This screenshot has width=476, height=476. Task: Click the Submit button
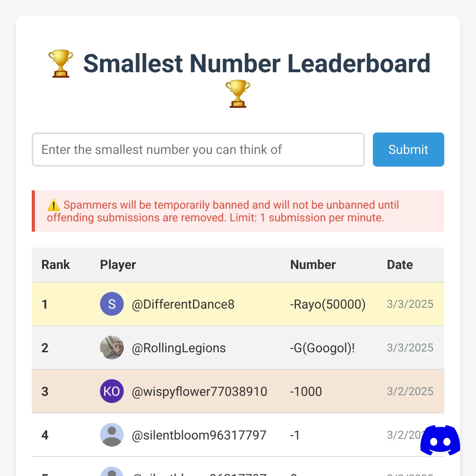coord(409,150)
